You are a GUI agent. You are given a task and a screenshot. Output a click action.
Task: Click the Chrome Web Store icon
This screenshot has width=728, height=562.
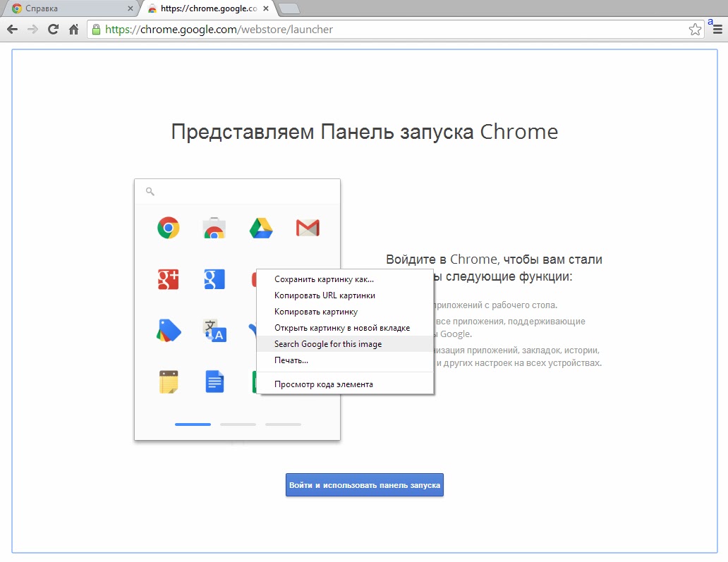pos(214,228)
